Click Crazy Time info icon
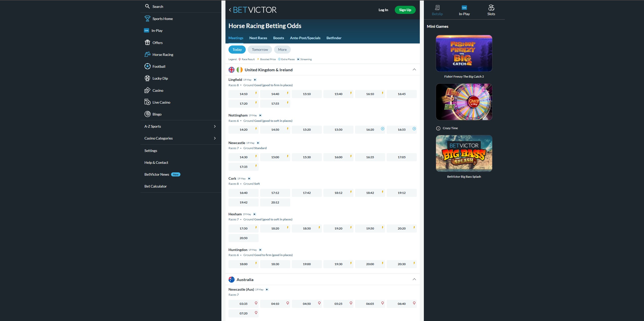 438,128
